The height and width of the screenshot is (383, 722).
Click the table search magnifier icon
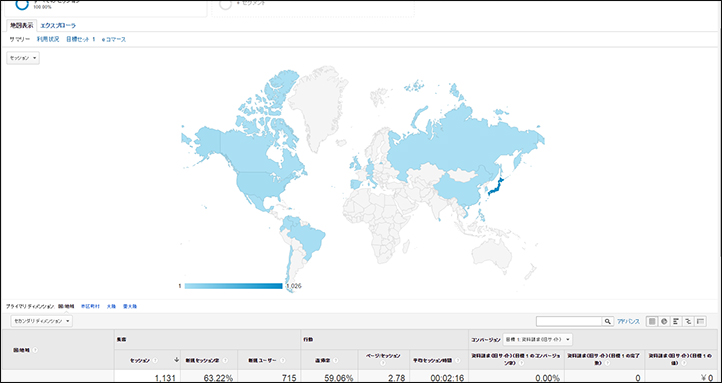608,321
